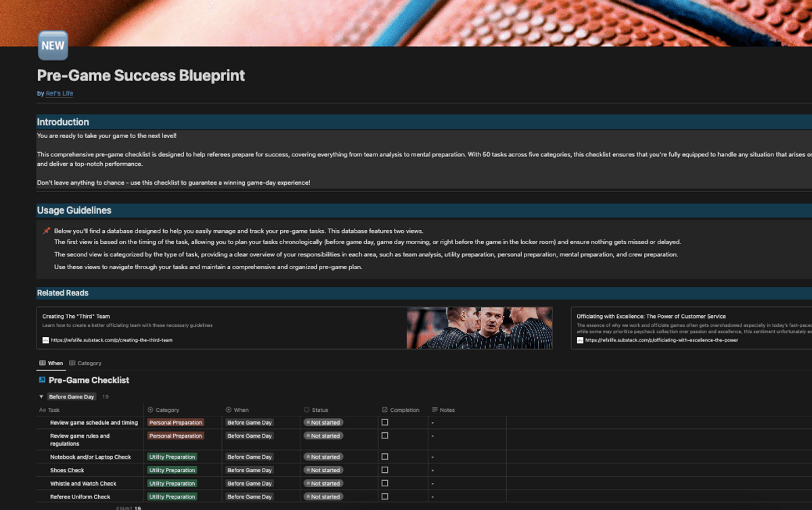Screen dimensions: 812x510
Task: Click the NEW page icon emoji
Action: coord(53,46)
